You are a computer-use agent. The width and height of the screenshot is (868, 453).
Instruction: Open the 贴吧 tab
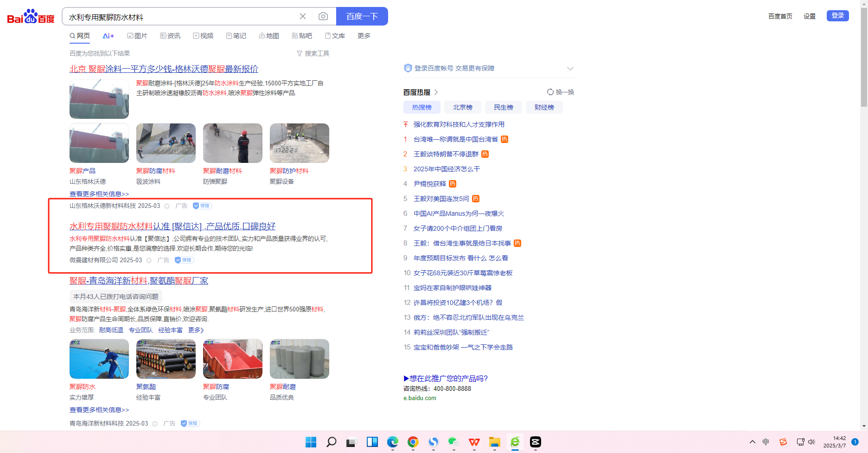click(302, 36)
